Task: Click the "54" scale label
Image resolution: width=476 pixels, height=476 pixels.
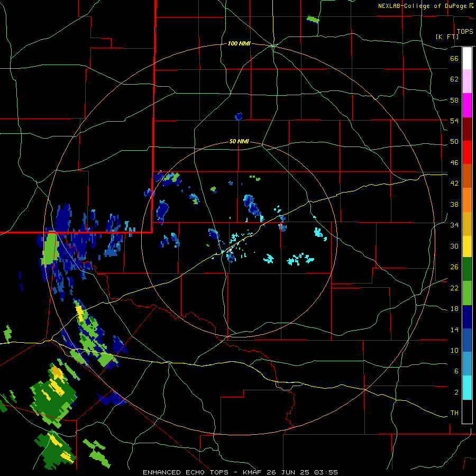Action: tap(454, 121)
